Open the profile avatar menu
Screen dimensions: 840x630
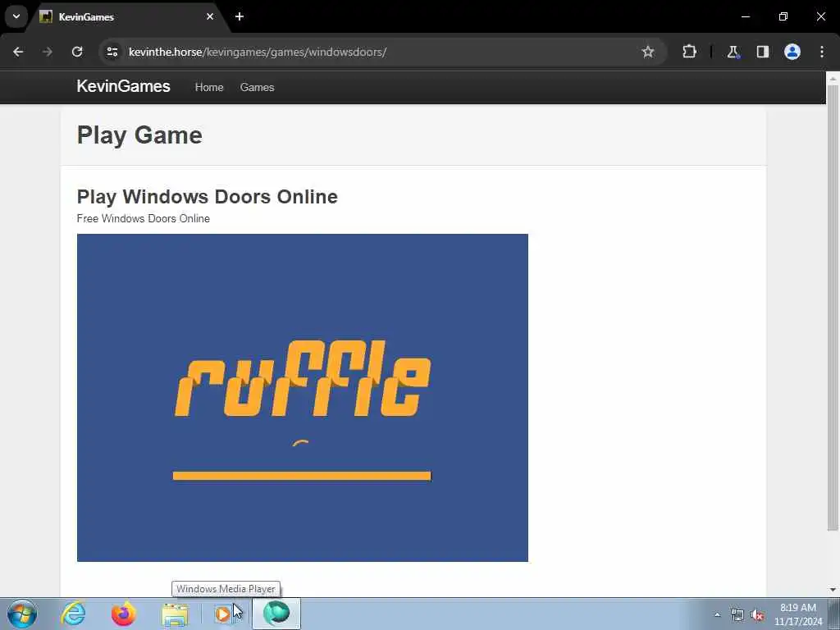[x=792, y=52]
